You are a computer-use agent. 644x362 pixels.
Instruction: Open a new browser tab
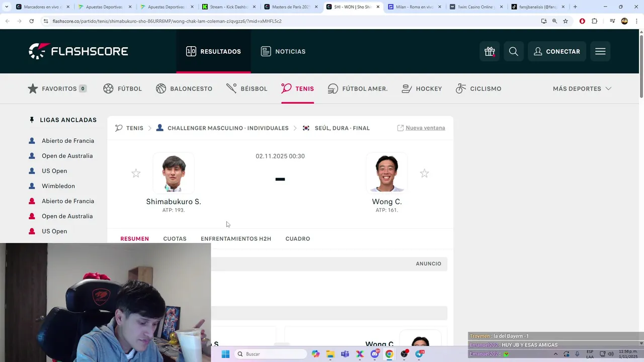[575, 7]
